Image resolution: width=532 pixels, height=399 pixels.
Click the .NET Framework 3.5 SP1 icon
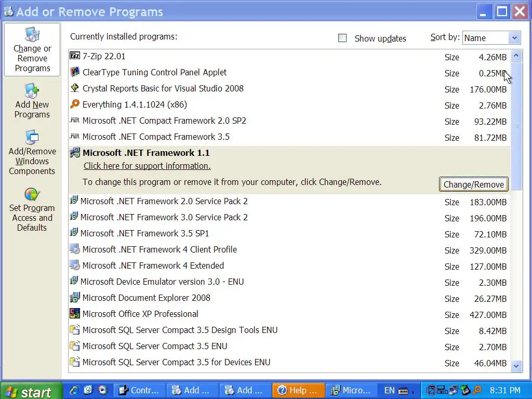(74, 232)
